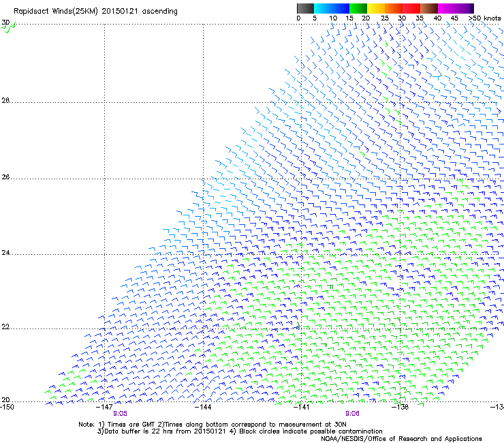Image resolution: width=504 pixels, height=443 pixels.
Task: Click the purple '9:06' time stamp
Action: tap(352, 414)
